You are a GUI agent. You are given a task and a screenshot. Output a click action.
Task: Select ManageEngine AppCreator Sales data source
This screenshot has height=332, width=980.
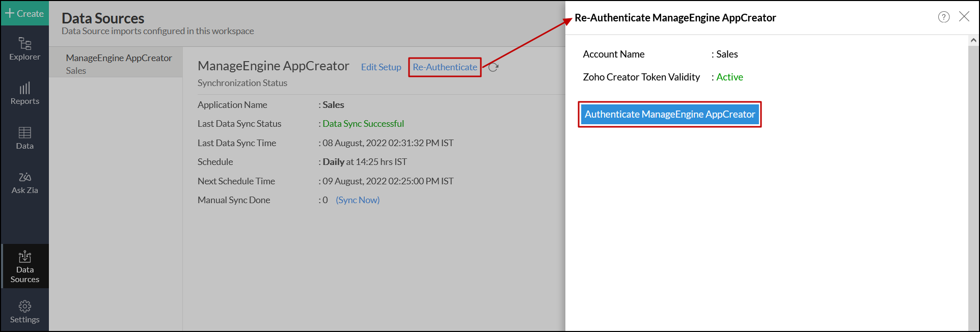click(x=116, y=64)
